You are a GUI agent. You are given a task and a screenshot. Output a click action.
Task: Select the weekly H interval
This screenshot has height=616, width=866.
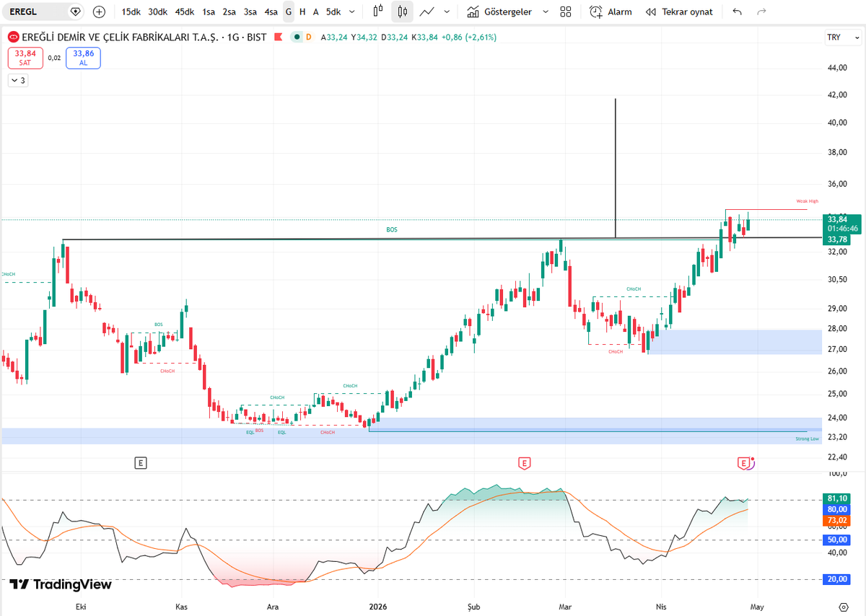click(x=302, y=12)
